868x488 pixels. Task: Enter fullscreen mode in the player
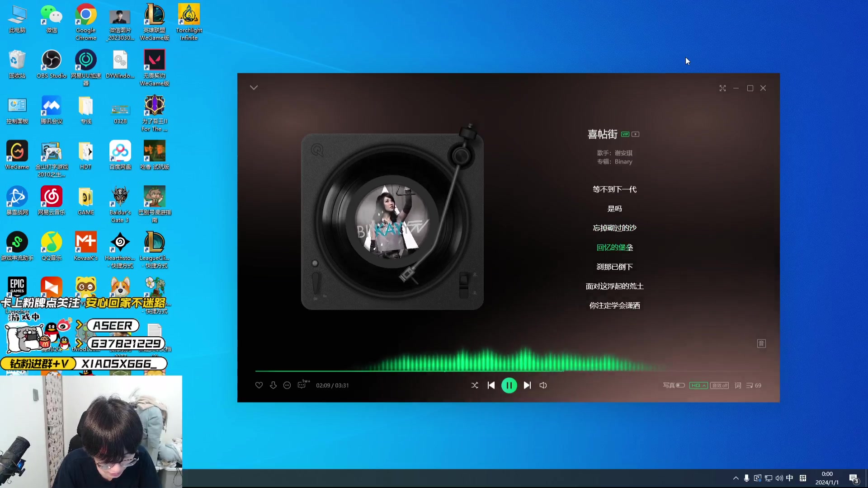point(722,88)
